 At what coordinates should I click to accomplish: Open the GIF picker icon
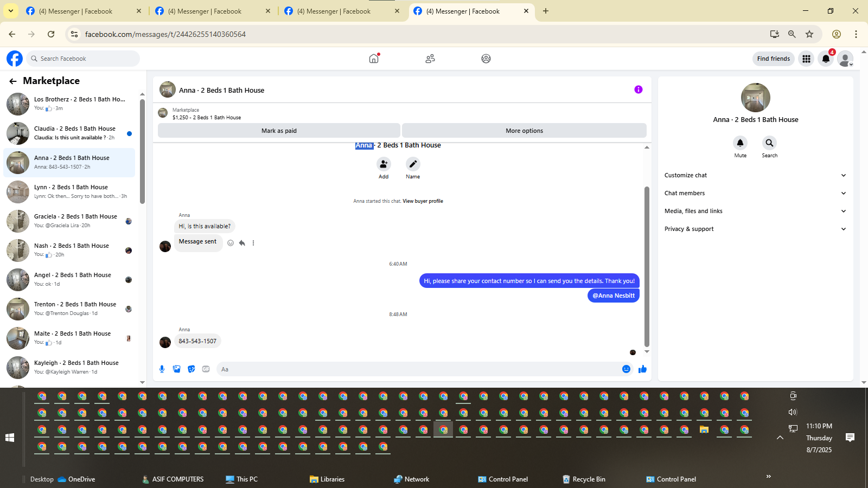point(206,369)
